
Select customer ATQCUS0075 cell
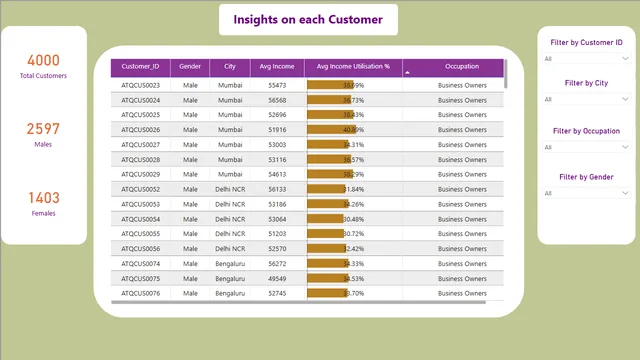140,279
